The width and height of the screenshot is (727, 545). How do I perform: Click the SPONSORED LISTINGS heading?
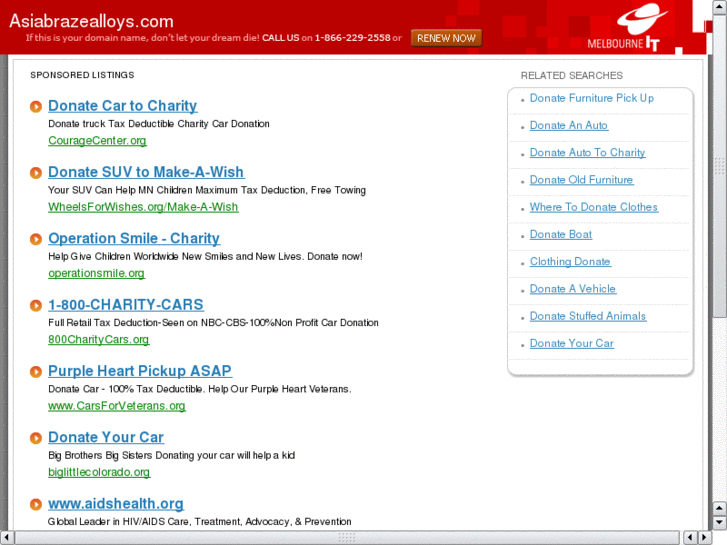coord(82,75)
